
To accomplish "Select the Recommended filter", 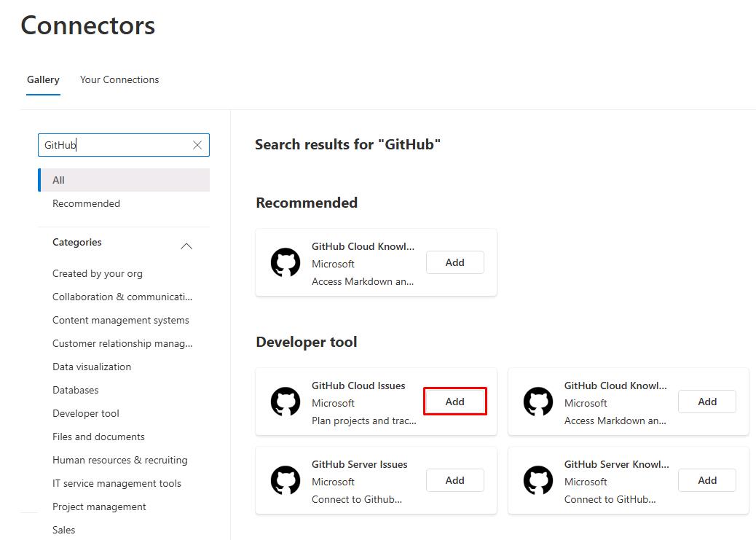I will pyautogui.click(x=86, y=203).
